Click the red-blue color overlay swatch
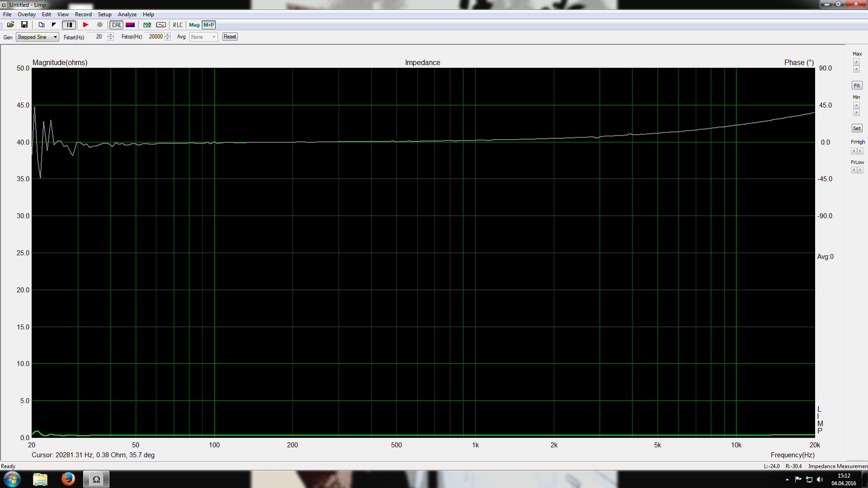The height and width of the screenshot is (488, 868). [x=130, y=25]
